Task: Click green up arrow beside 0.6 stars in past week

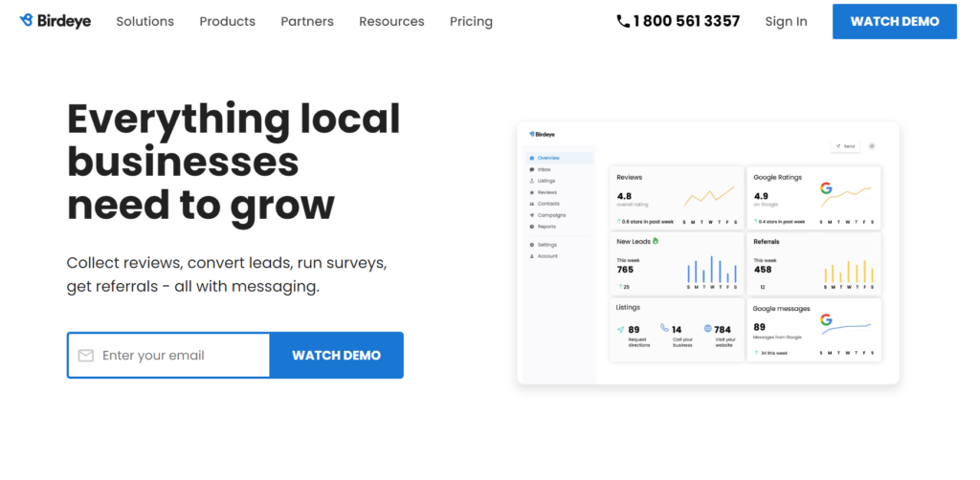Action: pyautogui.click(x=619, y=221)
